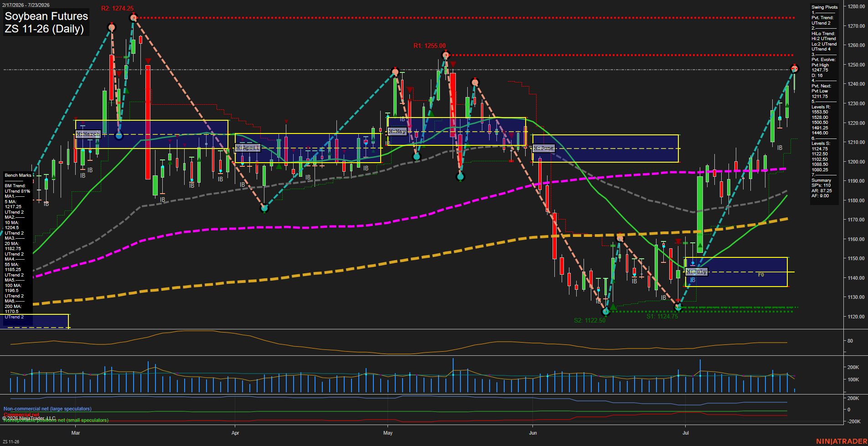Screen dimensions: 868x446
Task: Select the M:June monthly range label
Action: 543,148
